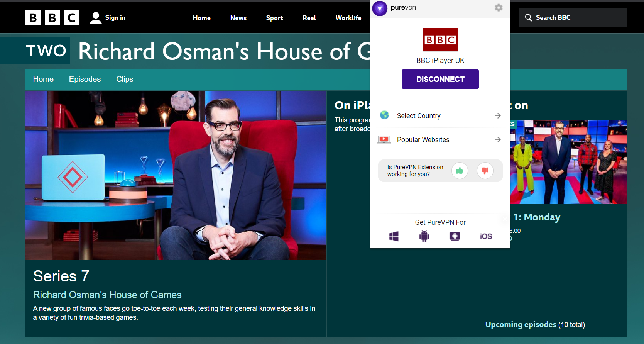Open Select Country list
The height and width of the screenshot is (344, 644).
440,115
